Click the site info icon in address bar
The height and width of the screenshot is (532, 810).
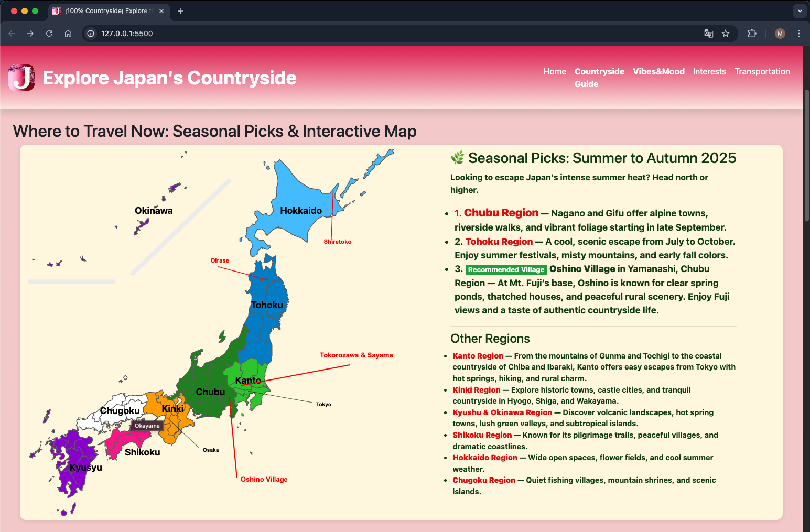[x=91, y=34]
